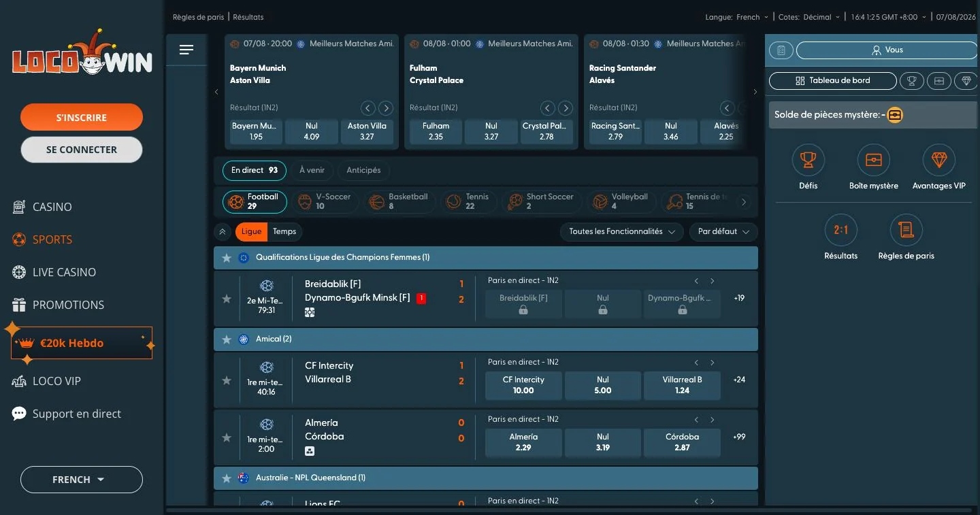Favorite the Qualifications Ligue des Champions Femmes league

pyautogui.click(x=227, y=258)
